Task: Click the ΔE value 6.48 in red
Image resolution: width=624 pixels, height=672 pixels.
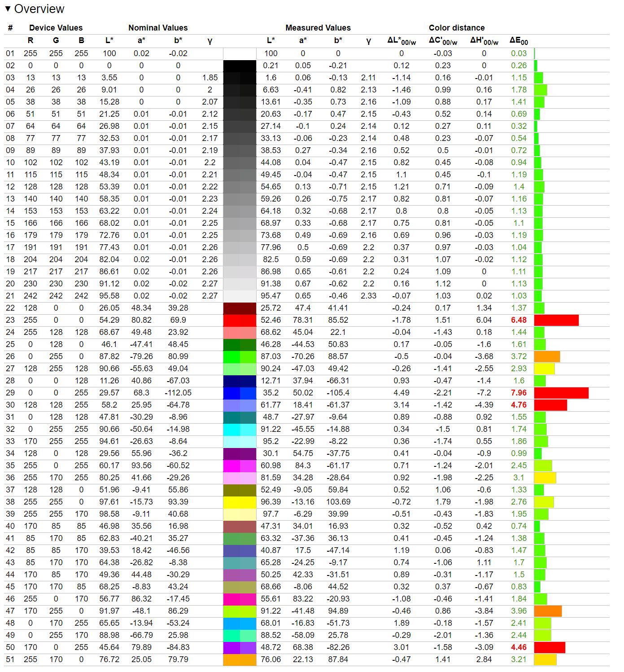Action: coord(519,320)
